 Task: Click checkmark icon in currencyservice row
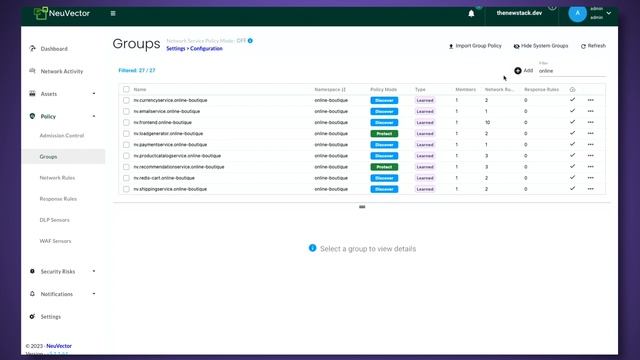(572, 100)
